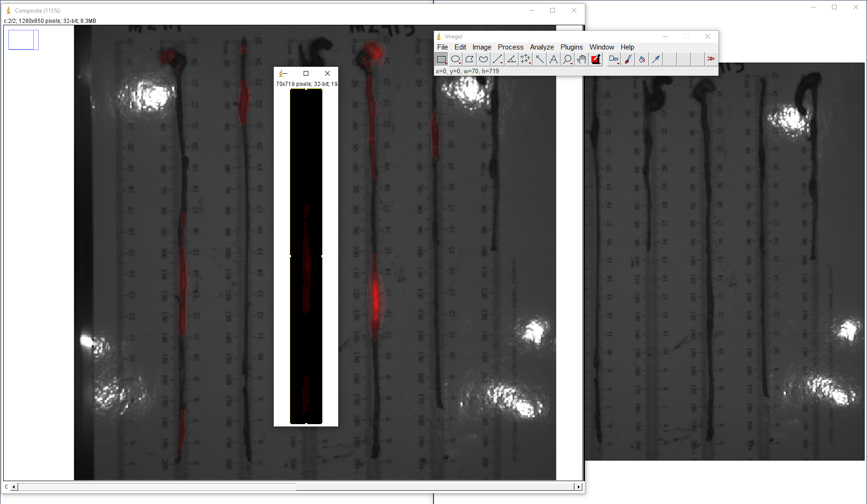The image size is (867, 504).
Task: Maximize the small 70x719 image window
Action: (x=306, y=73)
